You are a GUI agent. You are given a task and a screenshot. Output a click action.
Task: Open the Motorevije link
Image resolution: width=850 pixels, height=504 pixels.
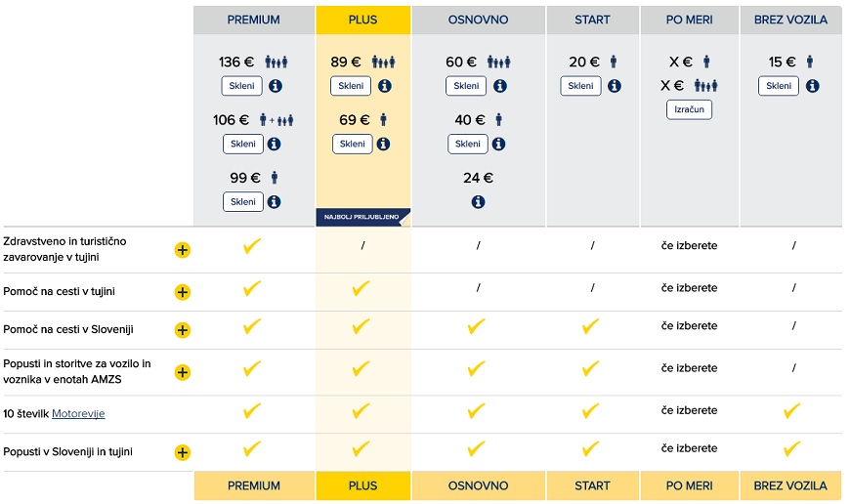tap(78, 414)
